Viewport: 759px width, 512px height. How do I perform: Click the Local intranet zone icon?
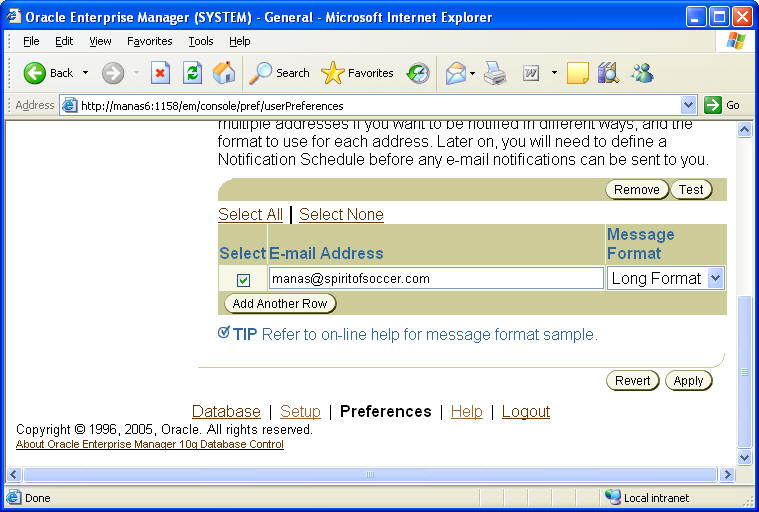click(612, 497)
